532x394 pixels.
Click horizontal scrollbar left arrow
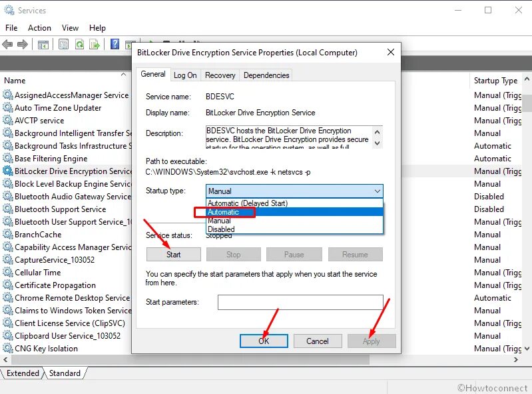point(5,359)
